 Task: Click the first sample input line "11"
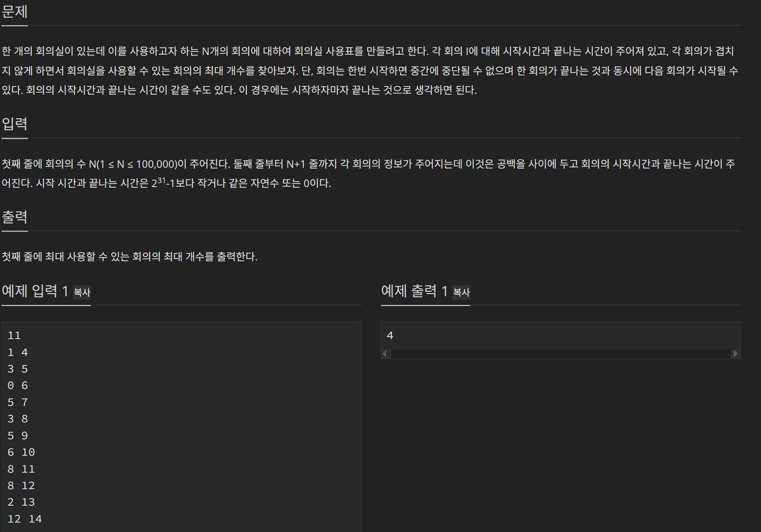14,336
